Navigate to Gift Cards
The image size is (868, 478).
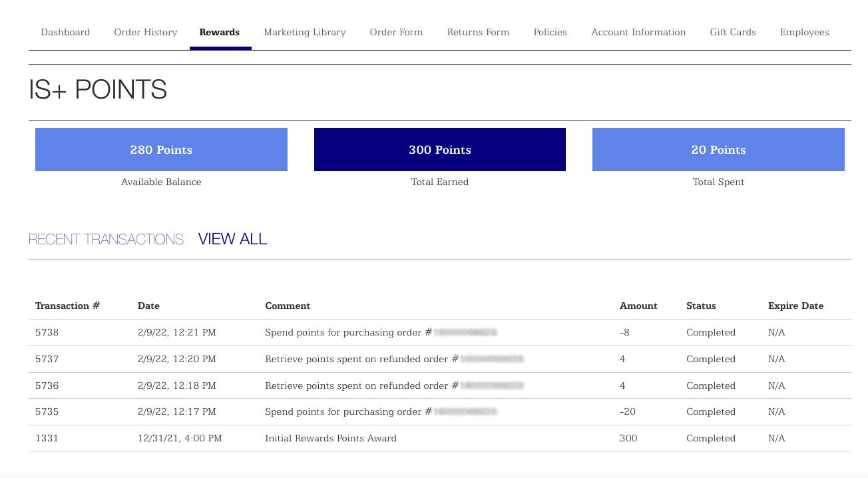point(733,32)
